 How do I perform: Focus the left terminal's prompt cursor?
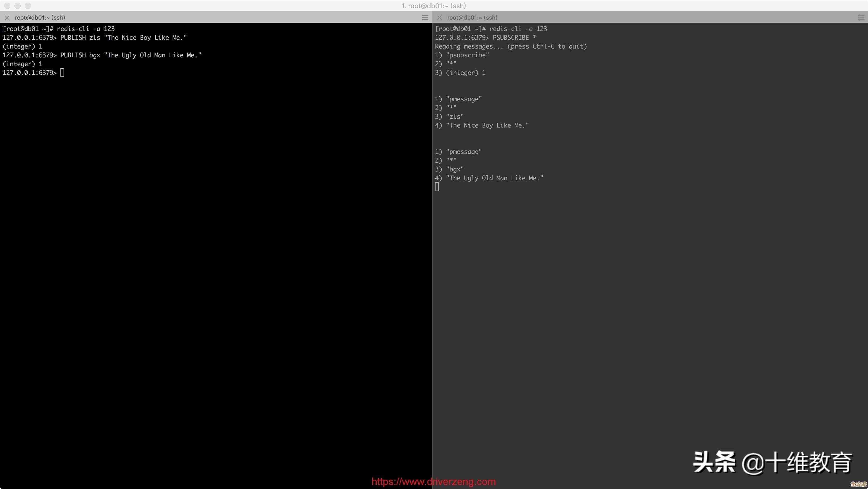[62, 73]
